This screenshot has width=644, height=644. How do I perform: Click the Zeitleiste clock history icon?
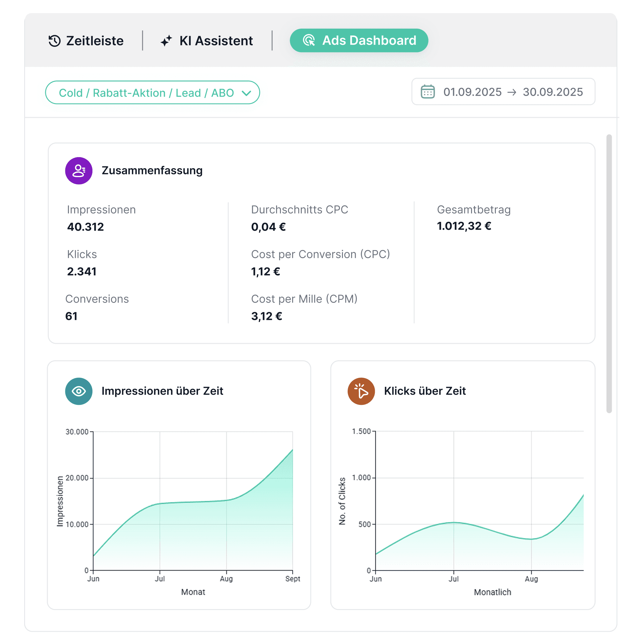[54, 41]
